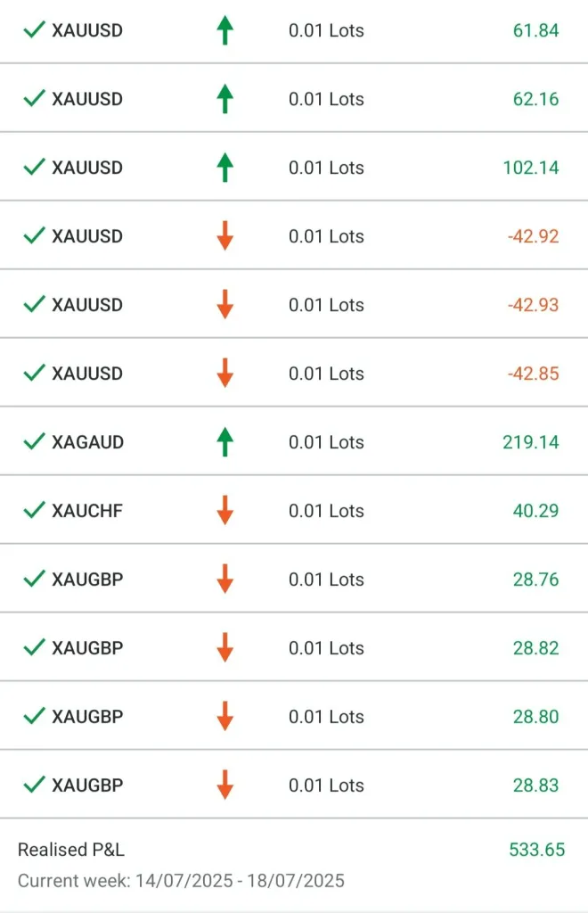Toggle the checkmark next to XAUCHF
The image size is (588, 913).
click(34, 511)
